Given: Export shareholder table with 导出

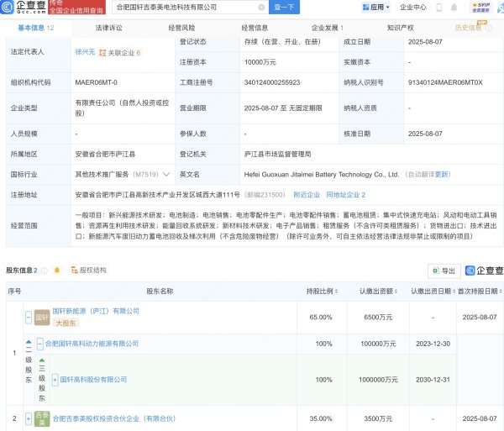Looking at the screenshot, I should [x=444, y=271].
